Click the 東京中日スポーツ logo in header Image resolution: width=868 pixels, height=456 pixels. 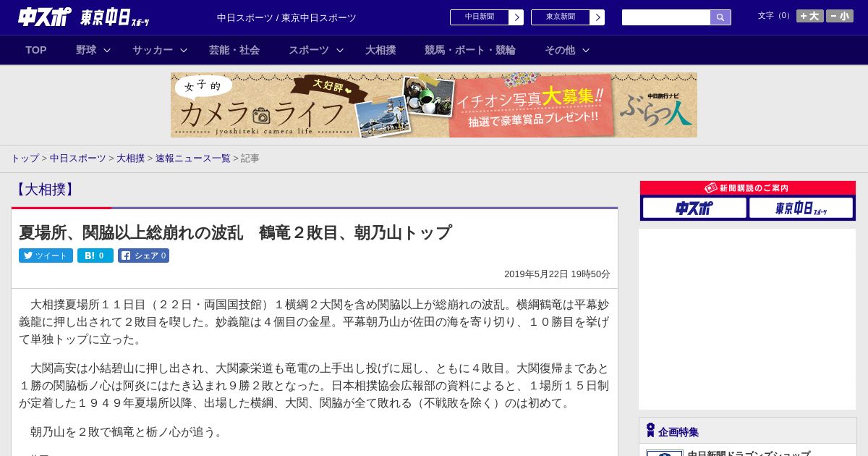[x=115, y=17]
